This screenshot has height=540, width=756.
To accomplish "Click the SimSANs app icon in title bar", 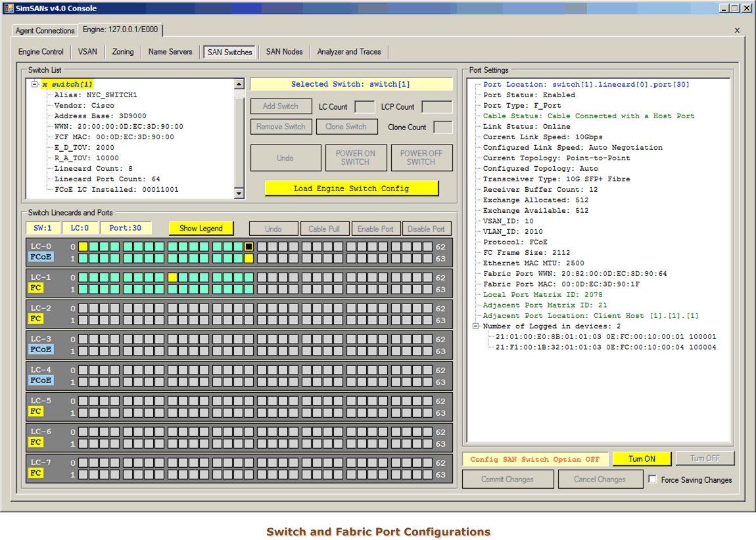I will point(8,8).
